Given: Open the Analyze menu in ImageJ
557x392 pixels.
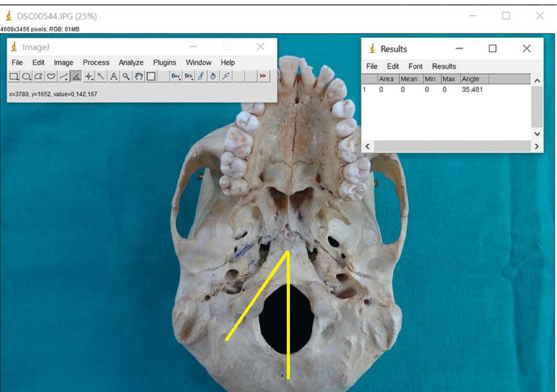Looking at the screenshot, I should pyautogui.click(x=131, y=63).
